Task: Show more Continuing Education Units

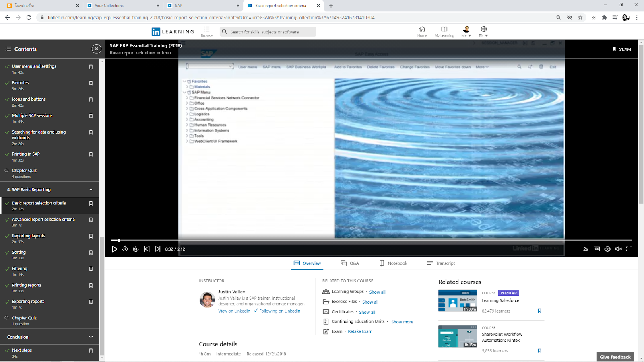Action: 402,322
